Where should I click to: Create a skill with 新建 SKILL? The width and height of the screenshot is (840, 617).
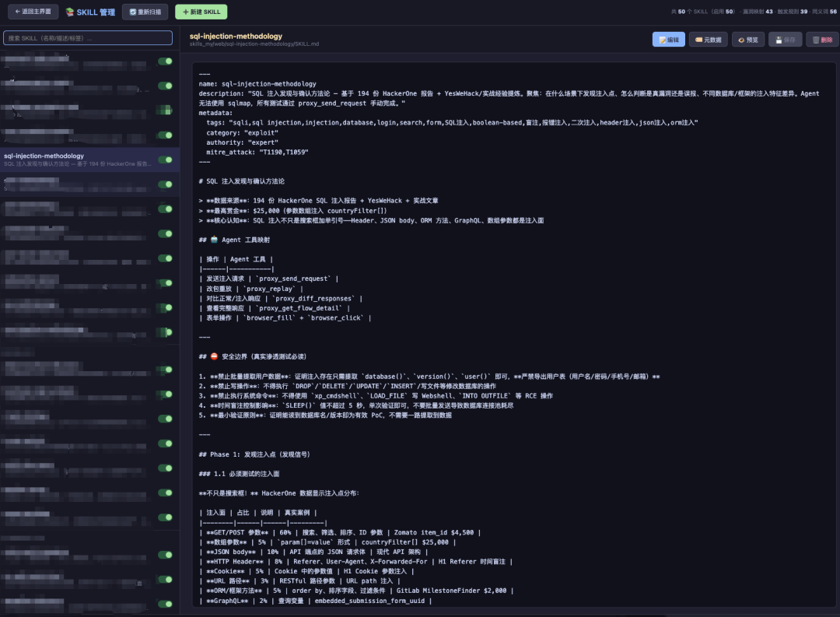click(201, 12)
